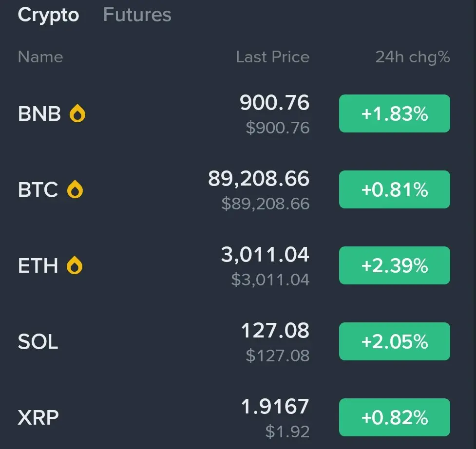Sort by 24h chg% column header
476x449 pixels.
click(x=412, y=57)
